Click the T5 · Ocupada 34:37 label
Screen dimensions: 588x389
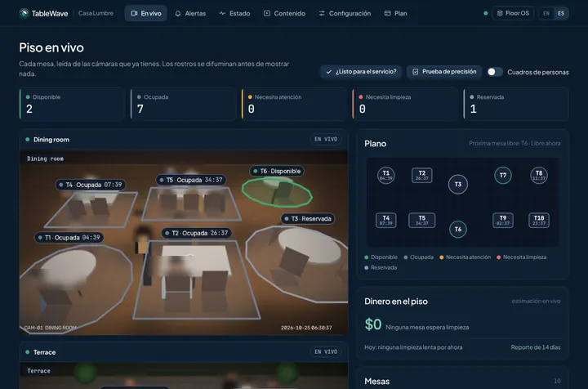click(x=191, y=180)
